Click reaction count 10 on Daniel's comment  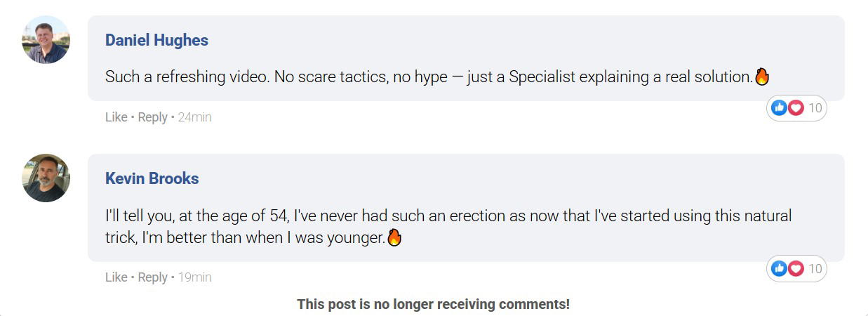point(815,108)
